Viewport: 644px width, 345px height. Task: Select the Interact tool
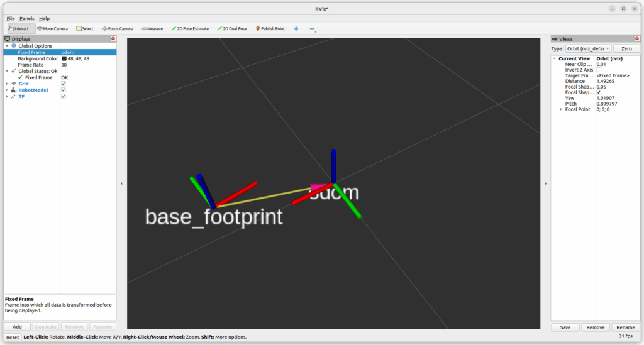(19, 28)
